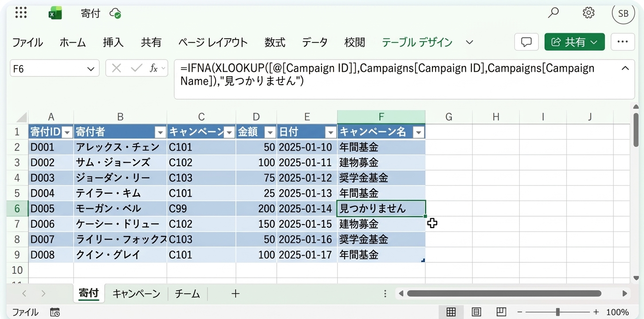Switch to Page Break Preview
The image size is (644, 319).
501,312
